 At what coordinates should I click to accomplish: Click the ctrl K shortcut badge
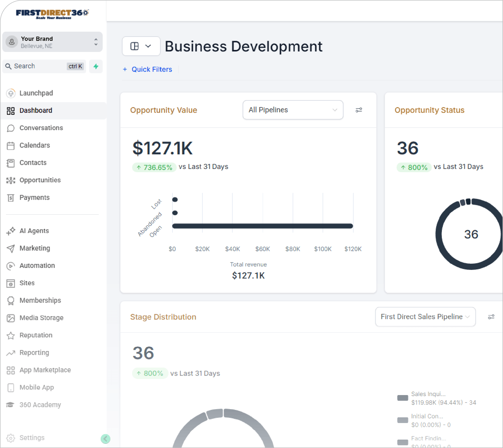click(75, 66)
